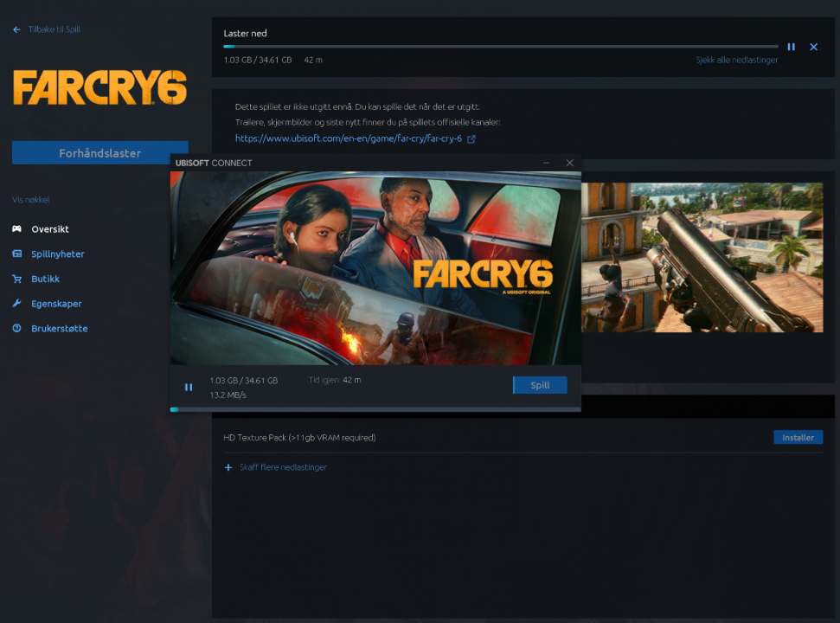This screenshot has width=840, height=623.
Task: Click the download progress bar
Action: click(x=502, y=47)
